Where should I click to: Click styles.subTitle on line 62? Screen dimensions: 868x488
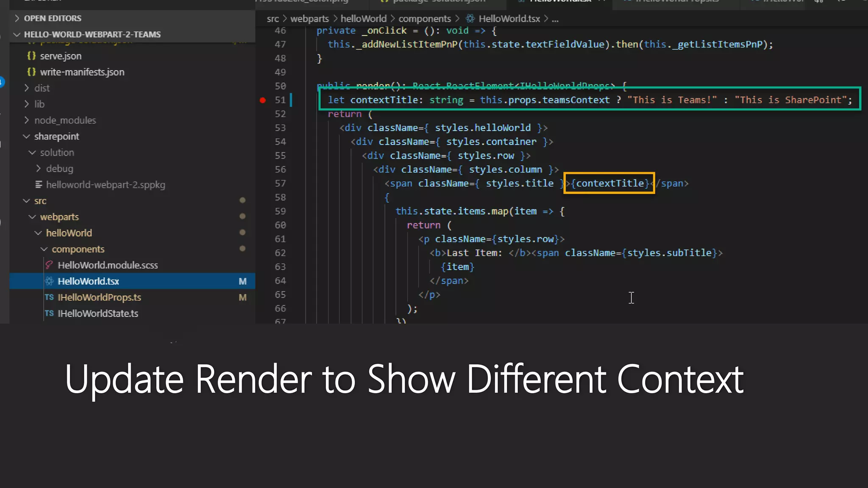(x=669, y=253)
